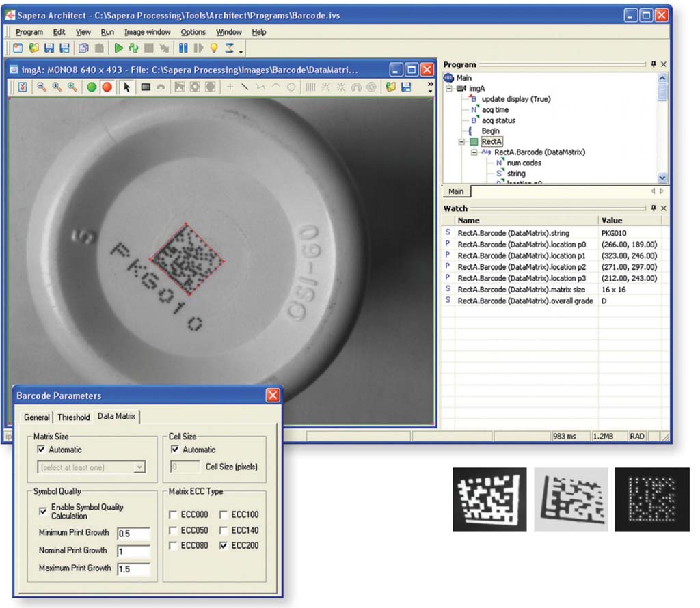Click the New program icon in main toolbar
Image resolution: width=700 pixels, height=608 pixels.
pos(18,48)
